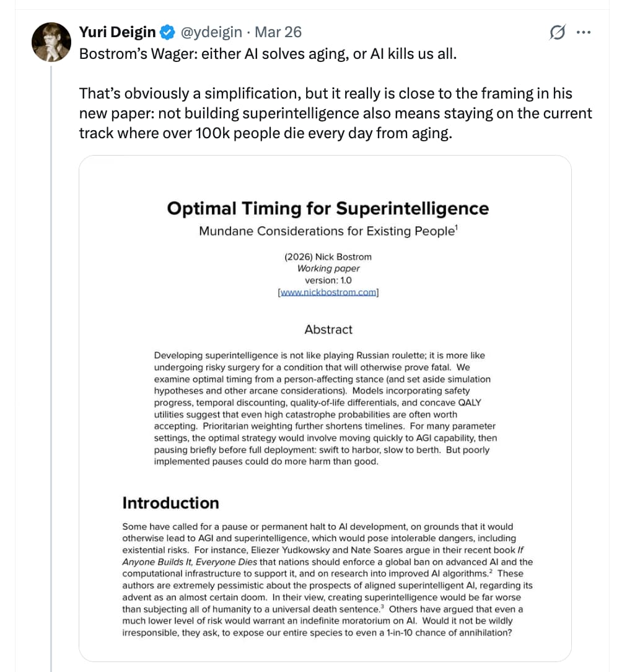The height and width of the screenshot is (672, 627).
Task: Open the @ydeigin handle link
Action: point(213,32)
